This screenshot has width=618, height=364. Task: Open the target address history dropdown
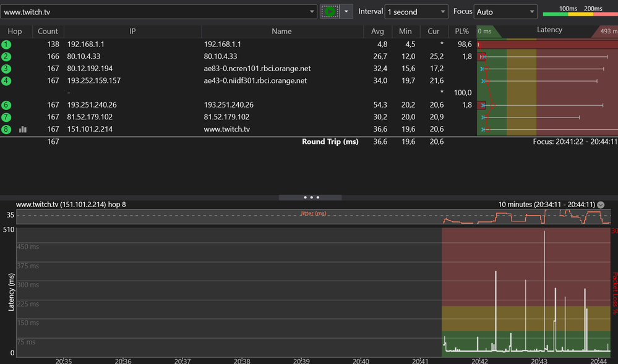click(312, 12)
